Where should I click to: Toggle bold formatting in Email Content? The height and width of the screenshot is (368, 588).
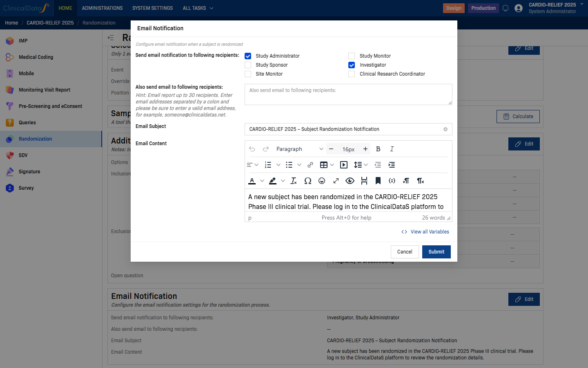click(378, 149)
